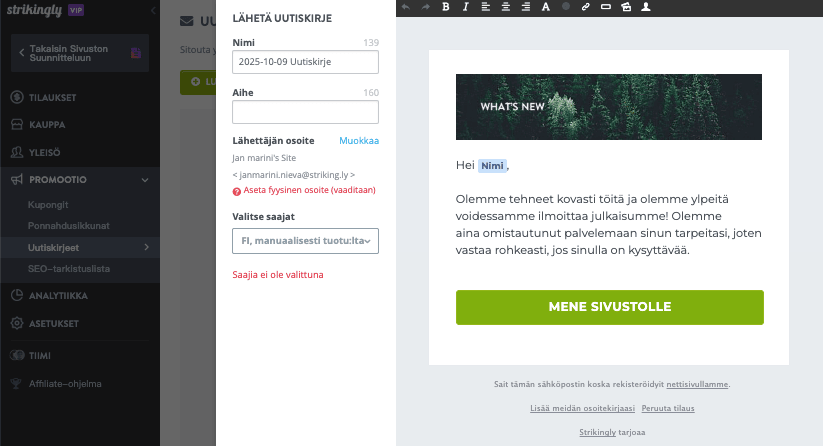Collapse the sidebar with the top chevron

pos(153,10)
